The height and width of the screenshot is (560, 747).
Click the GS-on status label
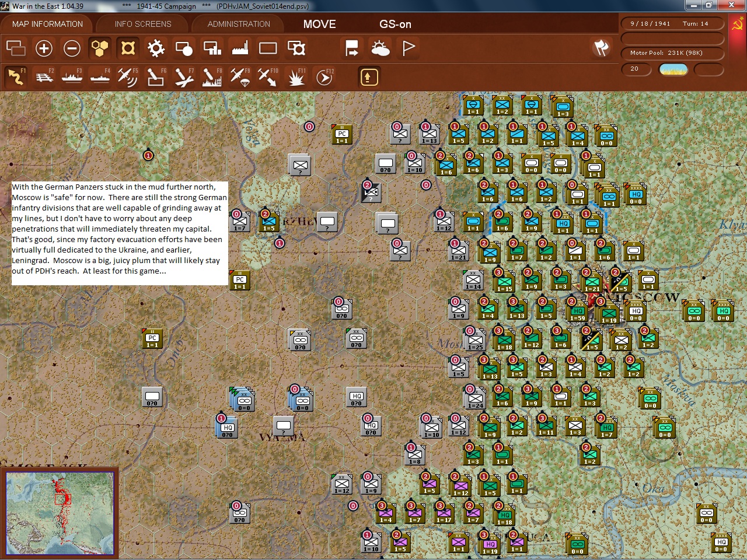click(395, 24)
